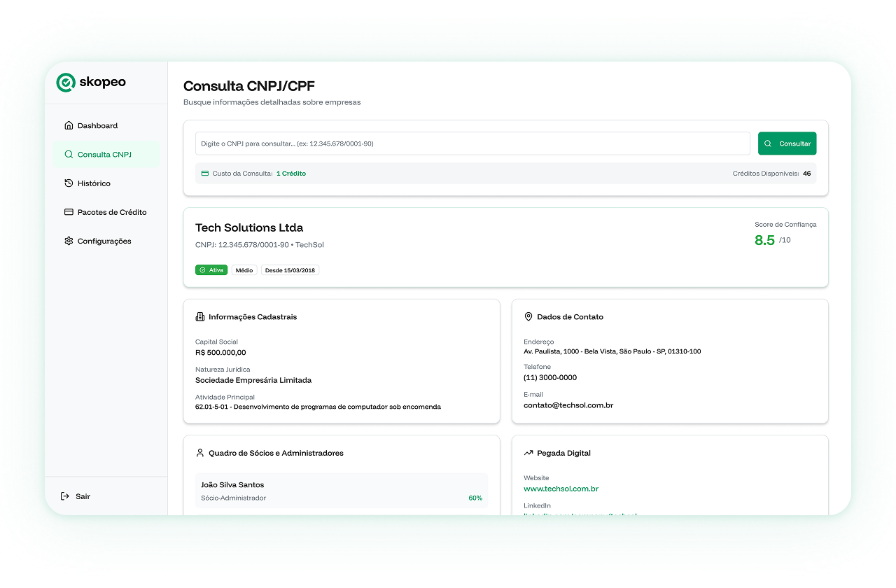Select the João Silva Santos partner row
This screenshot has height=588, width=896.
coord(342,491)
